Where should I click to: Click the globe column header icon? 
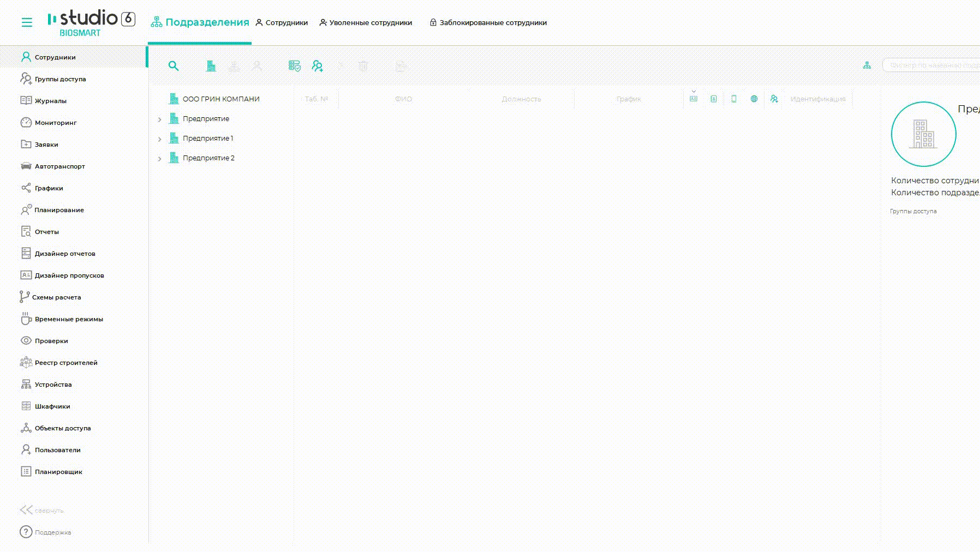[754, 99]
